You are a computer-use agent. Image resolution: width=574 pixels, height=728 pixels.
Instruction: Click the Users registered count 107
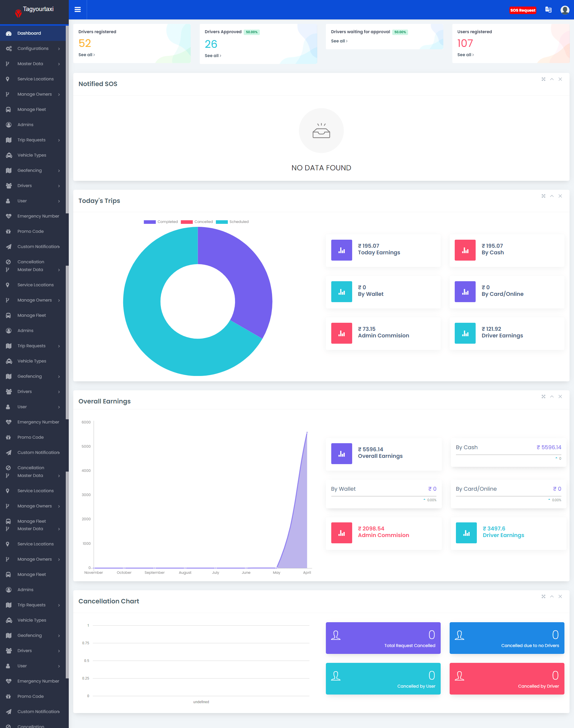(x=465, y=43)
